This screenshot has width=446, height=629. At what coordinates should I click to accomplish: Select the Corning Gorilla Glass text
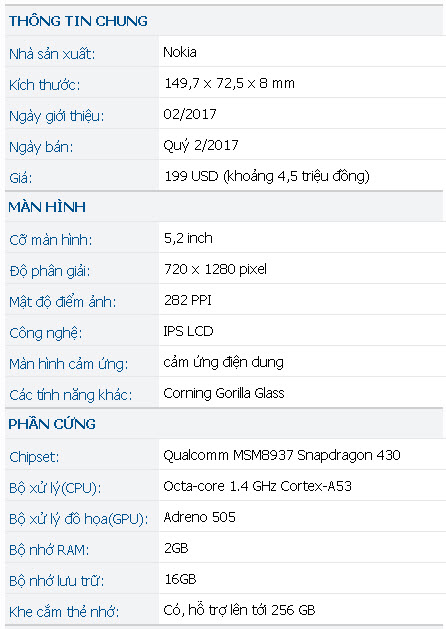tap(224, 393)
